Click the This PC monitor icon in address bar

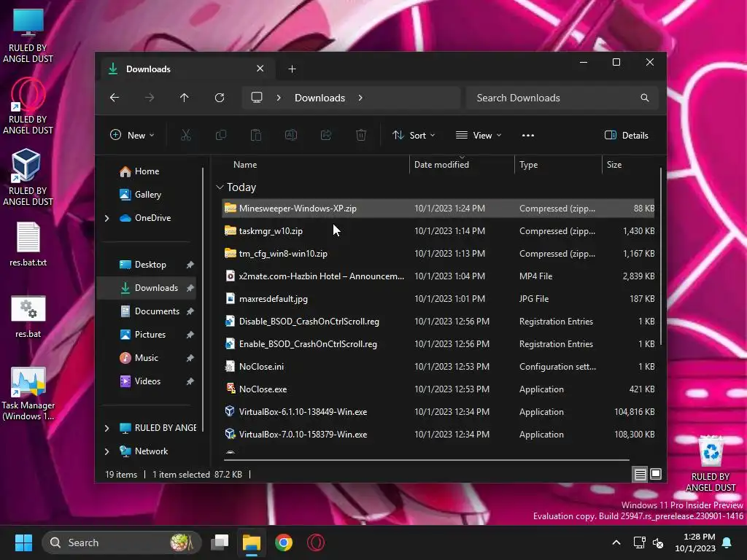257,98
